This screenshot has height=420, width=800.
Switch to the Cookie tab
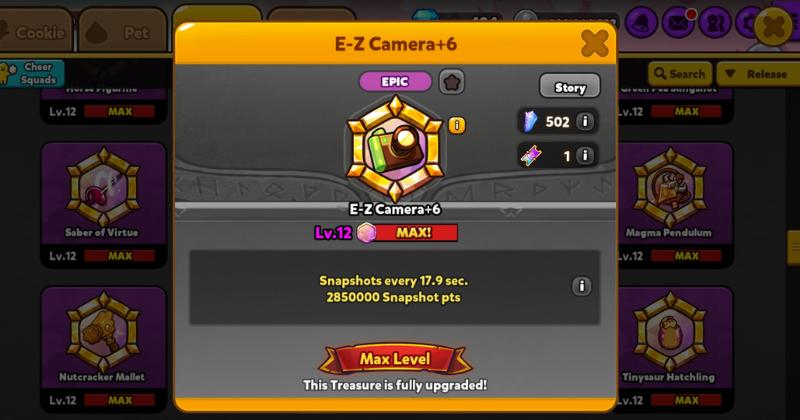coord(35,32)
